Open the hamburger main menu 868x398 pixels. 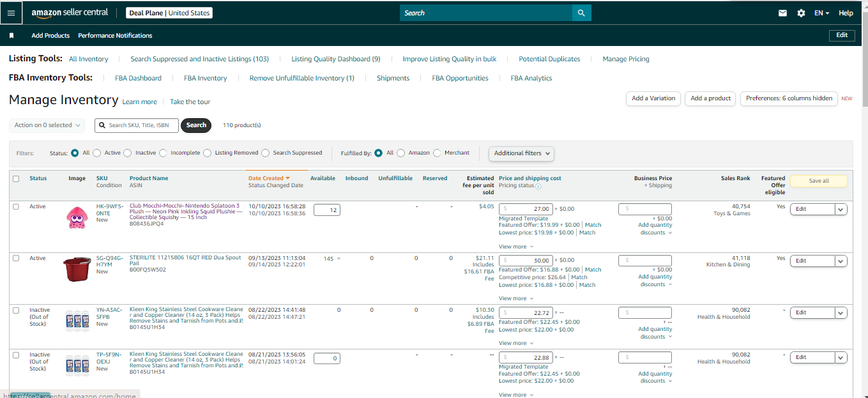[11, 13]
